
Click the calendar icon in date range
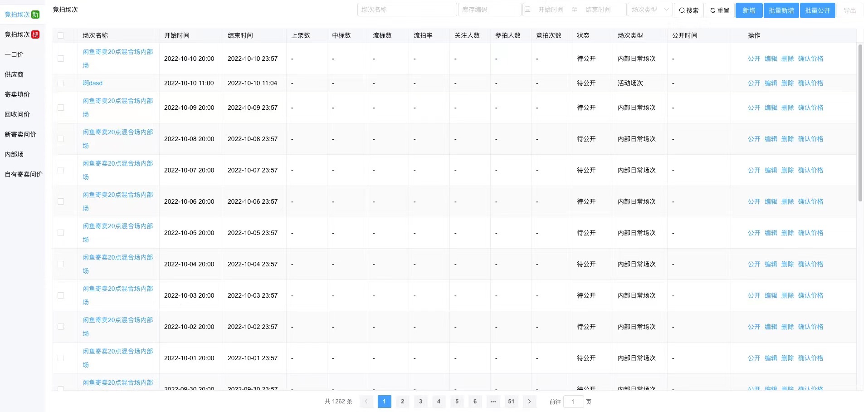527,10
